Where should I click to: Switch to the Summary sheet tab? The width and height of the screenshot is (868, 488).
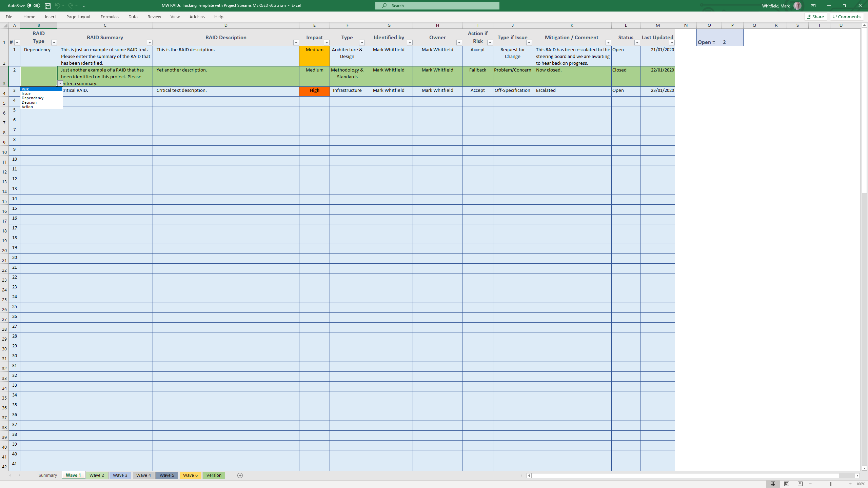(47, 475)
